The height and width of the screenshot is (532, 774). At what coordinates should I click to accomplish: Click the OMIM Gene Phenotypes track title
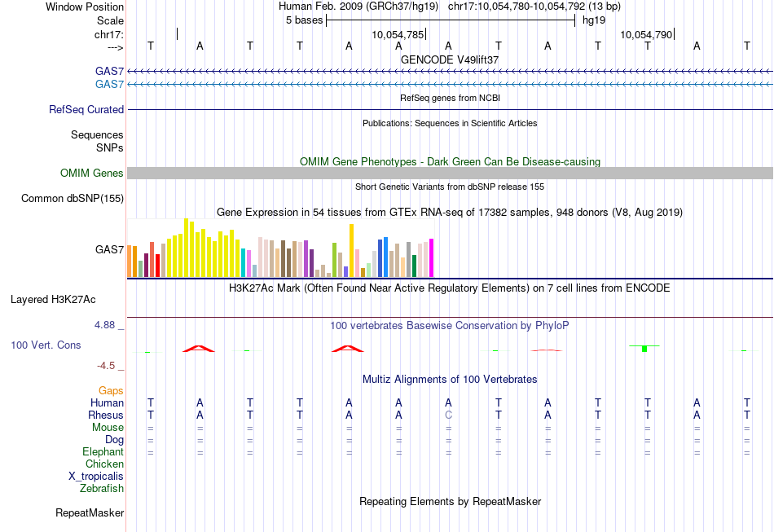450,162
